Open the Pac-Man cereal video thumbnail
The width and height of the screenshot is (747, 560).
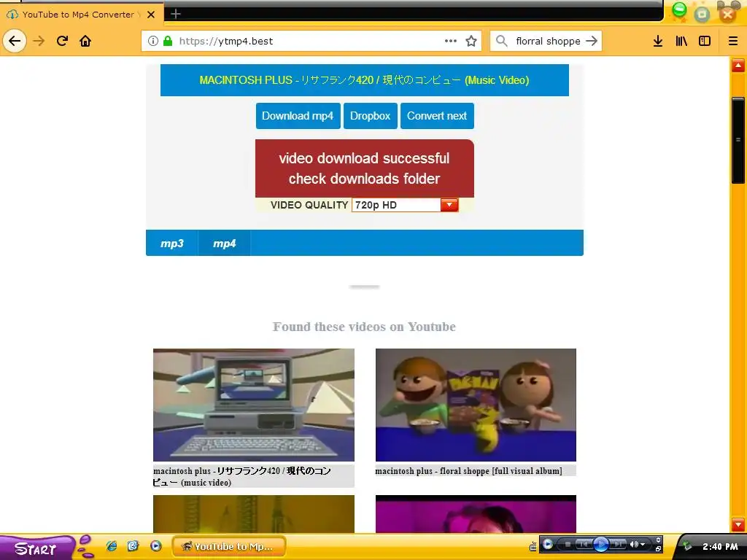tap(476, 405)
